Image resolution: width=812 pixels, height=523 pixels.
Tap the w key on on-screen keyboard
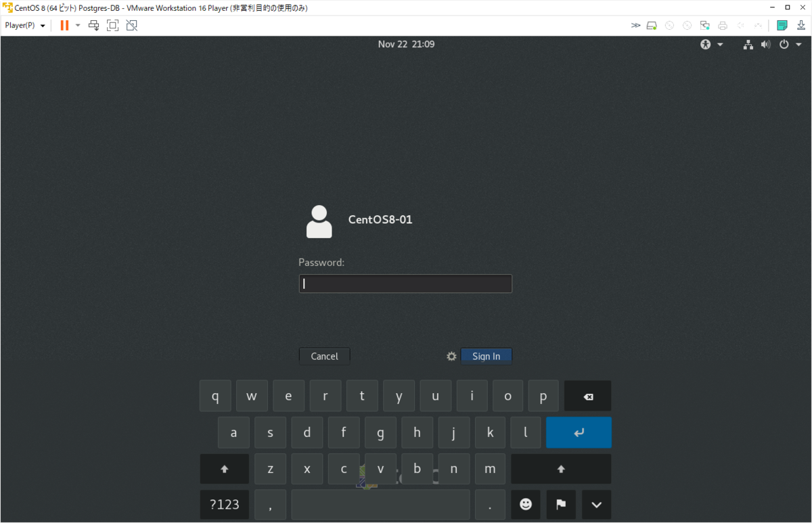[252, 396]
